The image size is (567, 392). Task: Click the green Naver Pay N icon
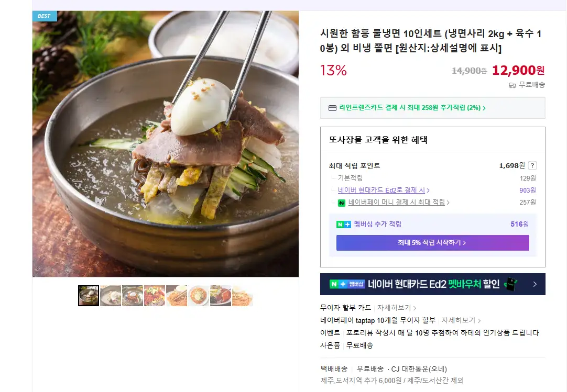coord(341,203)
